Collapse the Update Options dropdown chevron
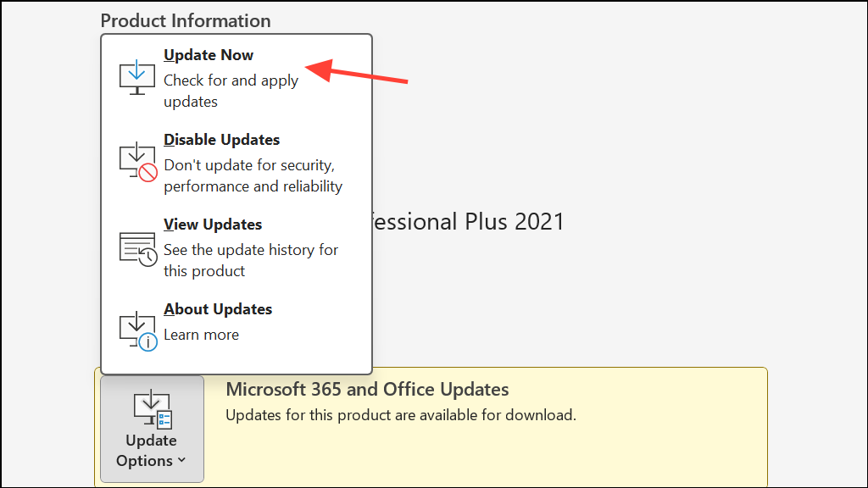 point(181,460)
